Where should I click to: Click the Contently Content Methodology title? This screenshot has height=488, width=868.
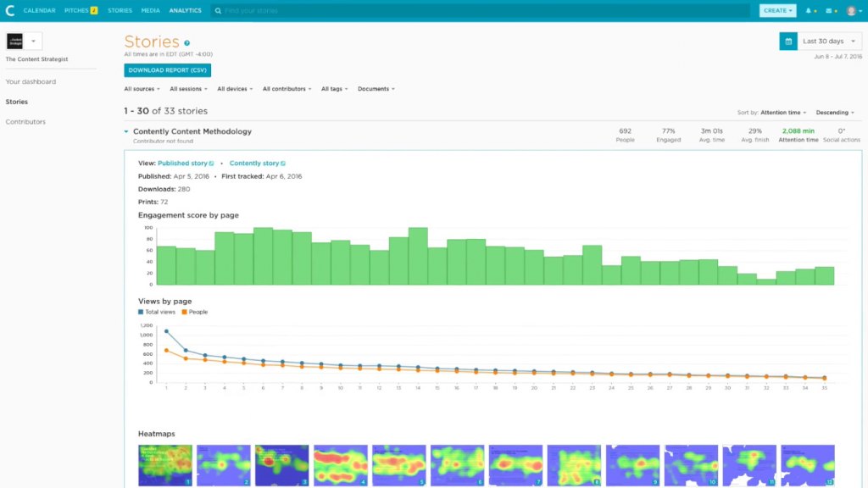192,131
